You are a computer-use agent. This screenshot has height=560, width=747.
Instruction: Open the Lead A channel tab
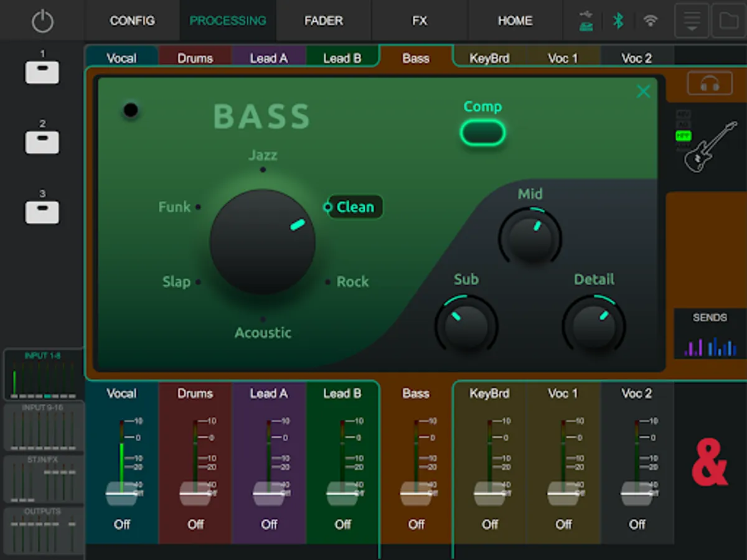[x=268, y=58]
